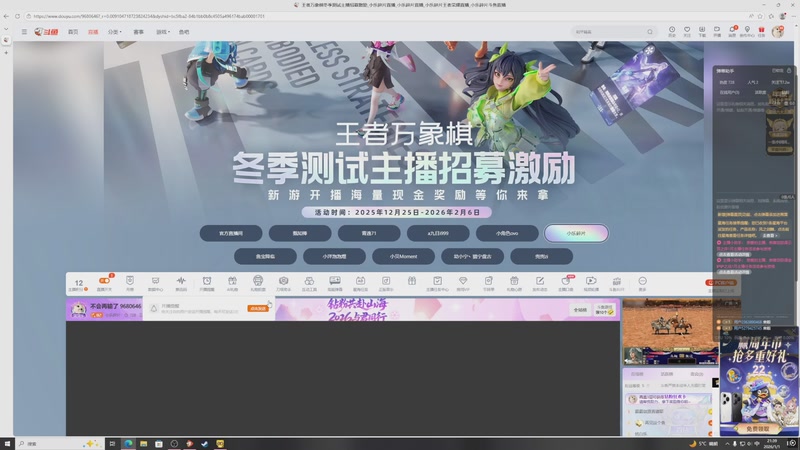Open 主播任务中心 clipboard checkmark icon
The width and height of the screenshot is (800, 450).
pos(437,281)
